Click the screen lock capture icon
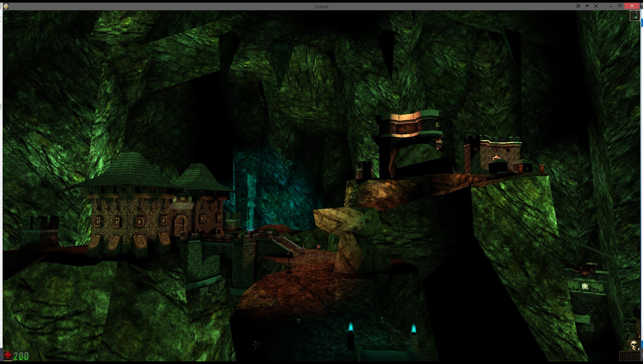The height and width of the screenshot is (364, 643). pyautogui.click(x=596, y=6)
